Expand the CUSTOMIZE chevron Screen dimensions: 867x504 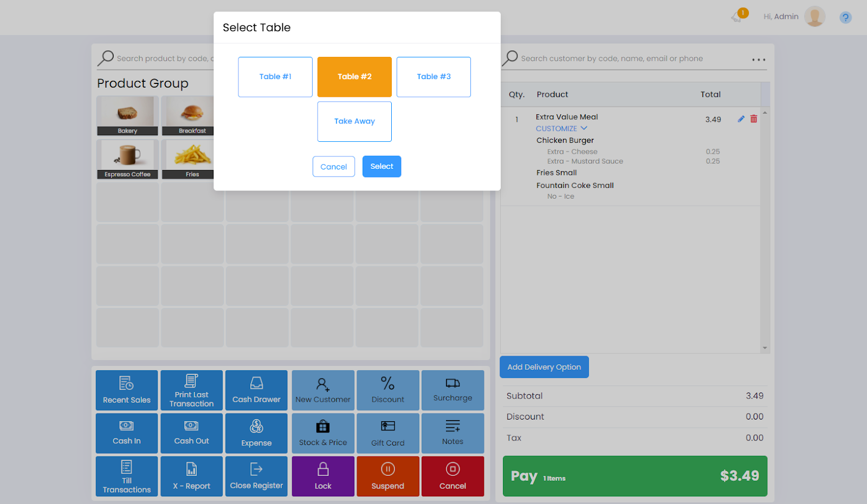[x=584, y=128]
